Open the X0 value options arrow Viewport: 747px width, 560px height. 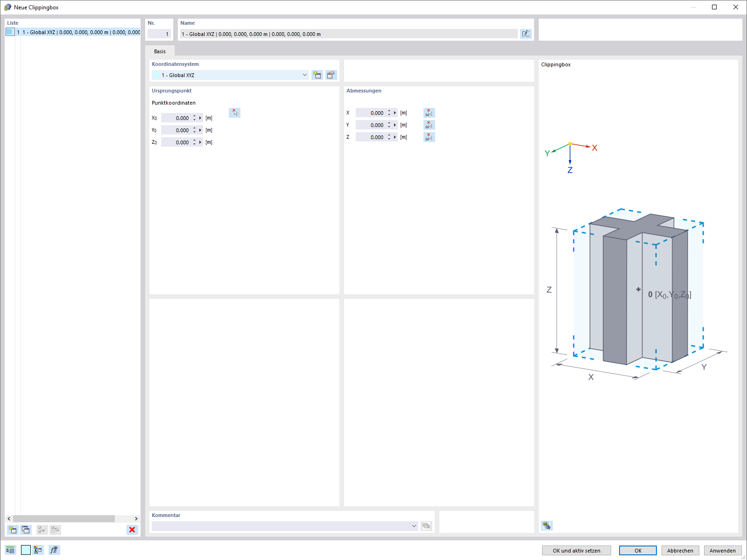click(x=200, y=118)
